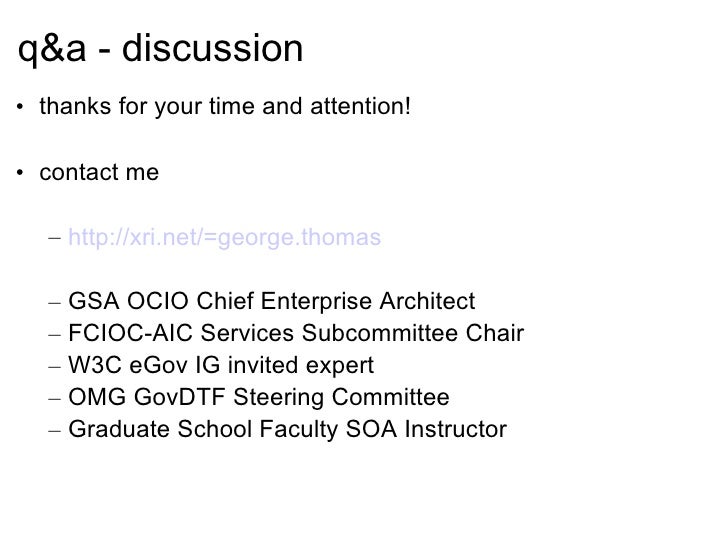This screenshot has width=728, height=546.
Task: Click the word "discussion" in the title
Action: point(219,47)
